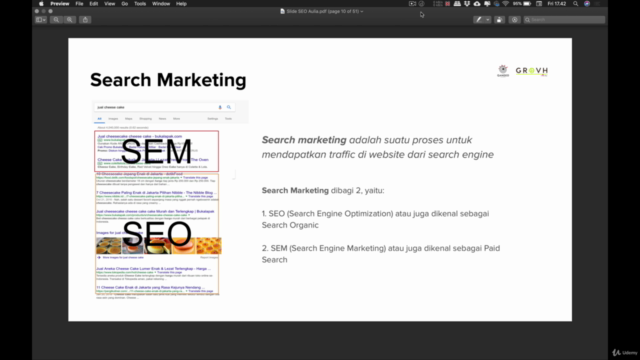Click the battery status icon
640x360 pixels.
pos(527,4)
